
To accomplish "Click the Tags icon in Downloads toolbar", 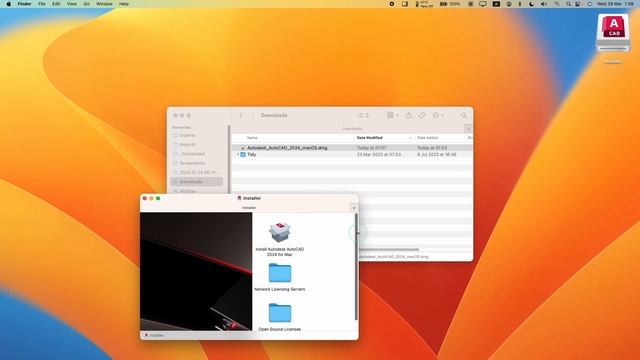I will click(422, 116).
